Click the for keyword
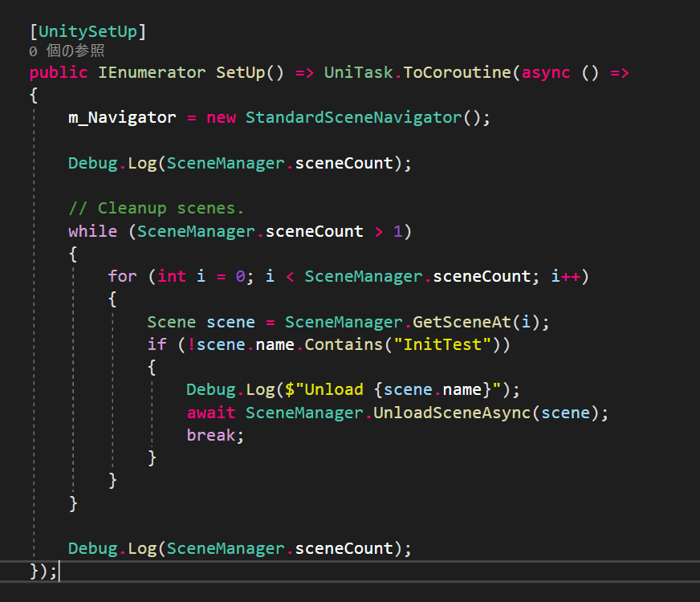Screen dimensions: 700x602 [122, 276]
